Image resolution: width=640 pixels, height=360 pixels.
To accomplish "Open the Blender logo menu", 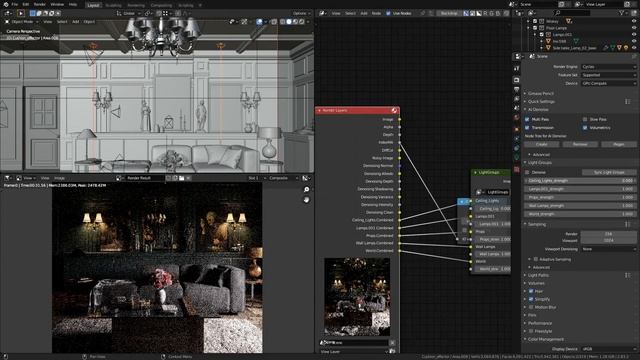I will [6, 4].
